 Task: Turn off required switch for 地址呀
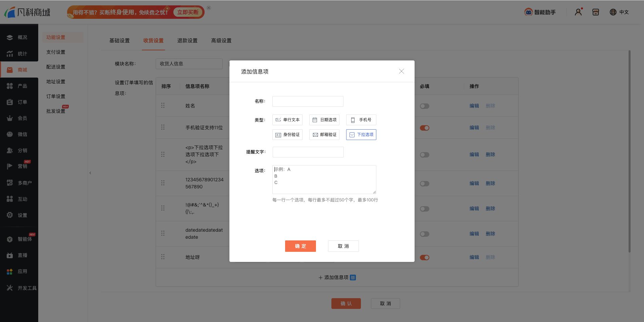click(x=424, y=258)
